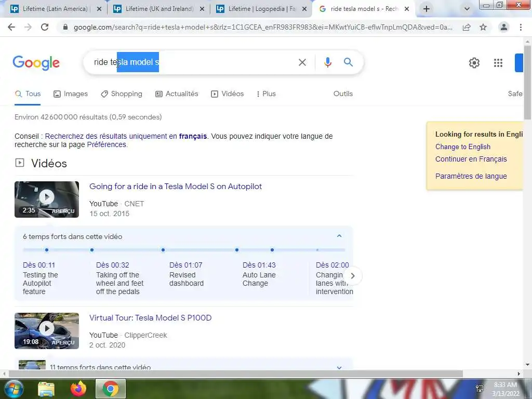The height and width of the screenshot is (399, 532).
Task: Click the Google logo
Action: (36, 63)
